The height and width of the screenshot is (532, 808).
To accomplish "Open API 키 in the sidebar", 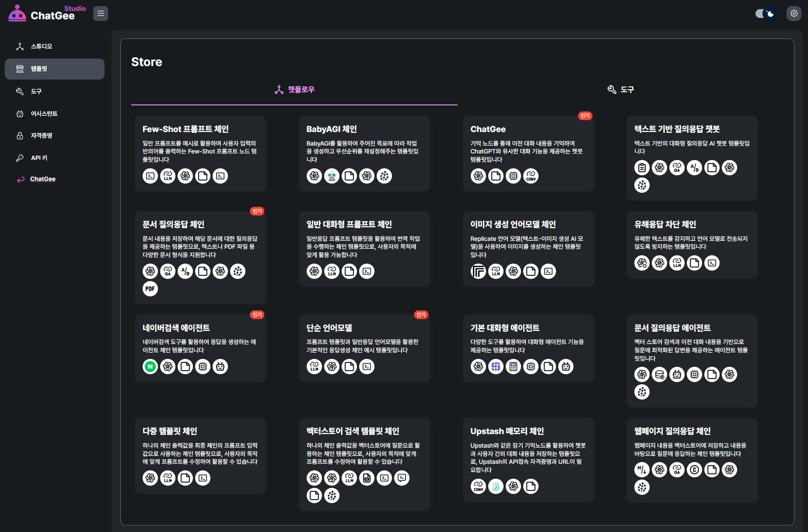I will coord(55,158).
